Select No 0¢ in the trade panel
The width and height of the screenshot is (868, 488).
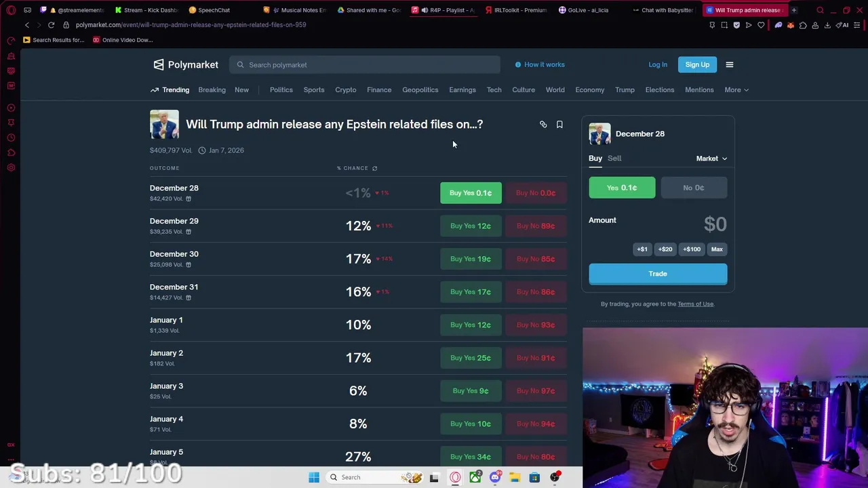coord(693,188)
